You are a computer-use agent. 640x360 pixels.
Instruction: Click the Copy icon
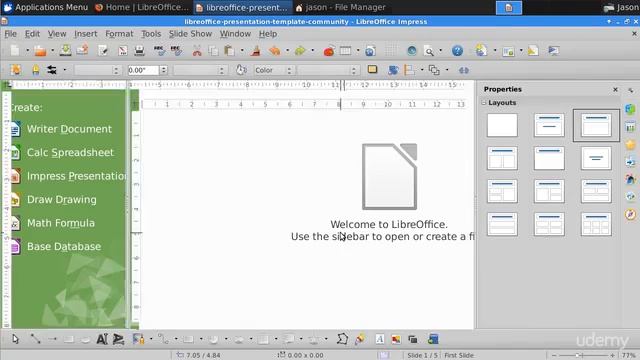(x=213, y=51)
